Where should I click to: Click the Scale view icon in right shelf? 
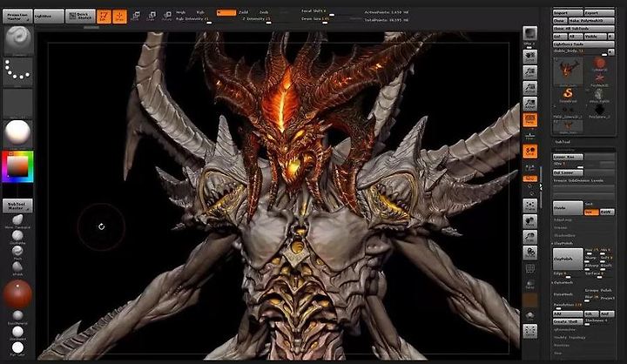(x=530, y=236)
